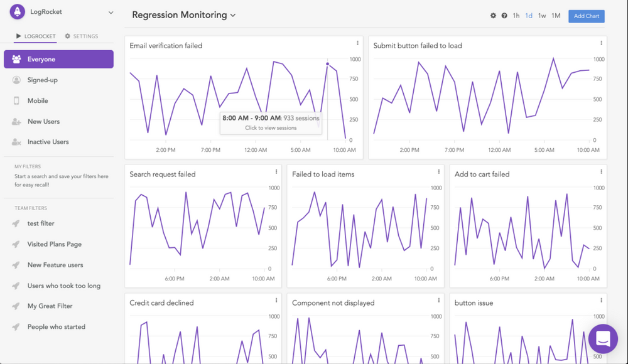The width and height of the screenshot is (628, 364).
Task: Click the Add Chart button
Action: pyautogui.click(x=586, y=16)
